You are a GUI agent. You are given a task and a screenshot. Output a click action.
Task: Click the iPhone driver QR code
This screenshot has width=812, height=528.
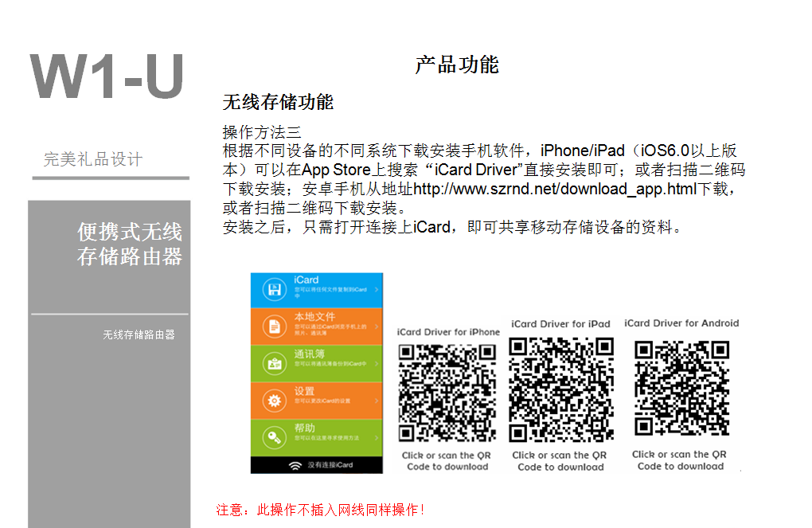click(x=447, y=393)
